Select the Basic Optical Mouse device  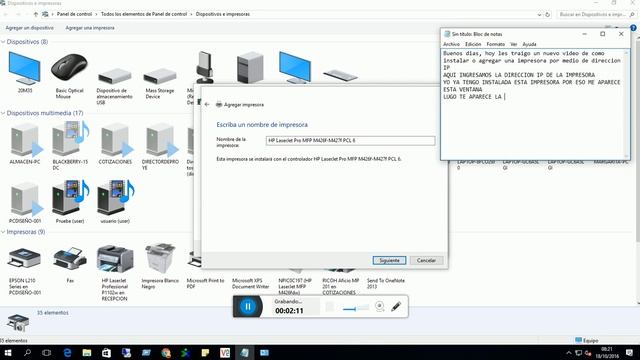click(x=69, y=68)
